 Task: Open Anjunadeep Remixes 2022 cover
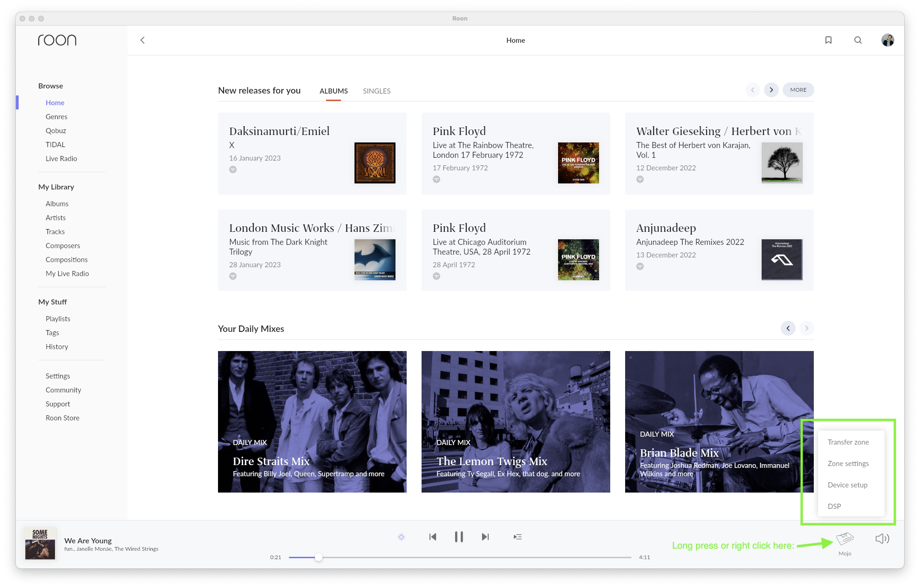pos(782,260)
